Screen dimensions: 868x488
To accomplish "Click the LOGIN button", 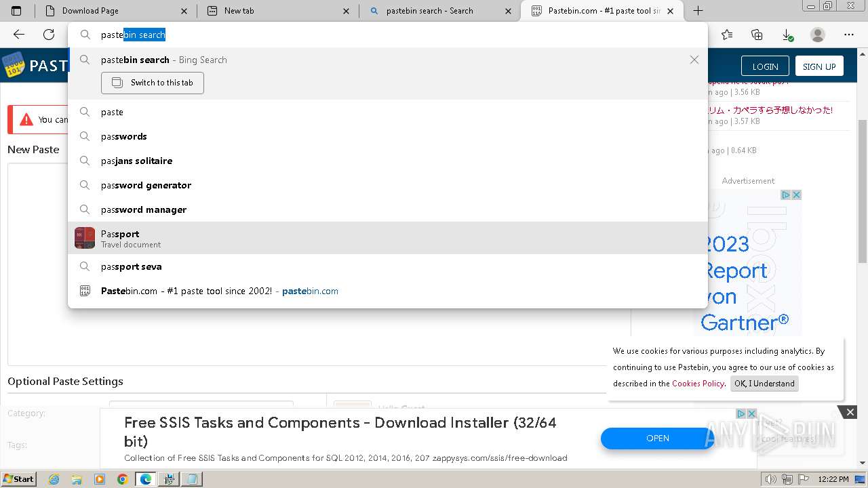I will (x=765, y=66).
